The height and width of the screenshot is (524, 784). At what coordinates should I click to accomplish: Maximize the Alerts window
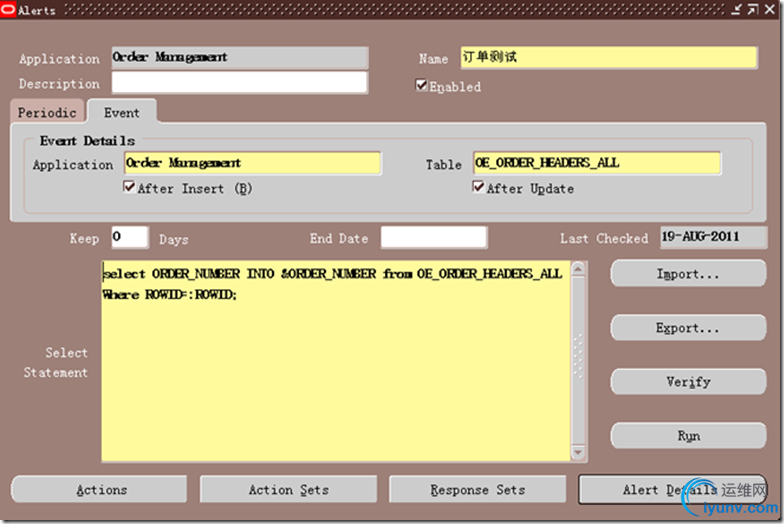point(753,10)
